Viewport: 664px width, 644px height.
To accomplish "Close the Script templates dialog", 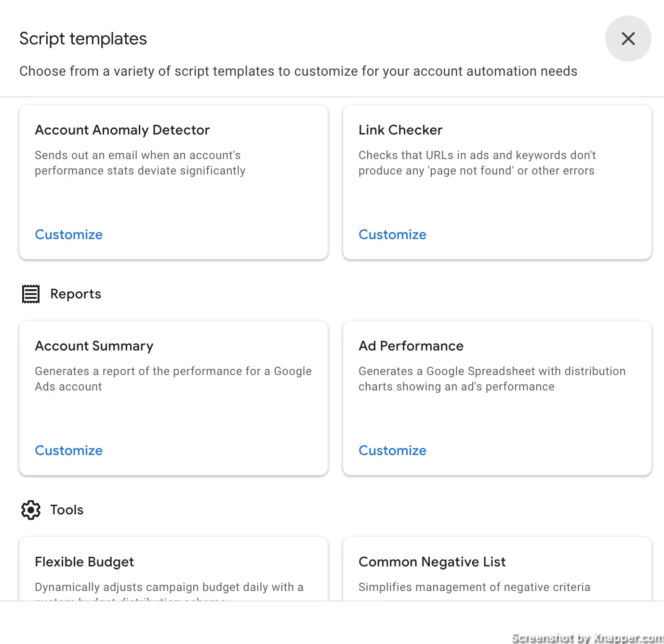I will click(628, 39).
